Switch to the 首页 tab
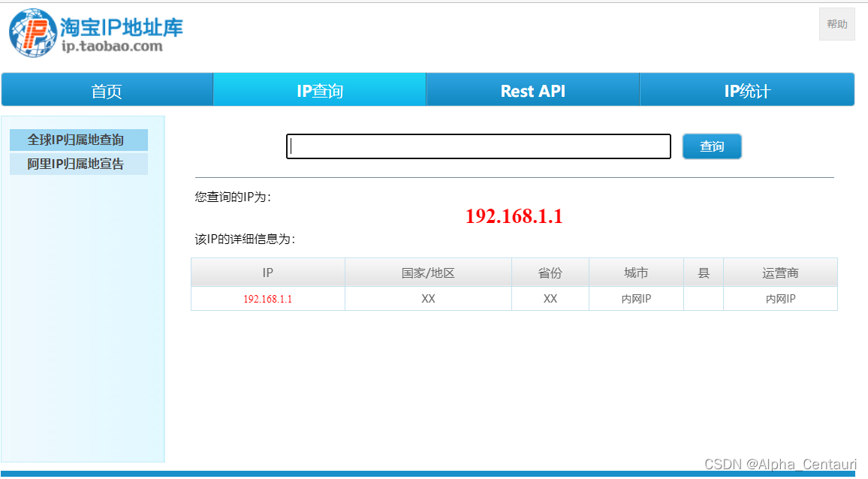868x479 pixels. [x=107, y=89]
